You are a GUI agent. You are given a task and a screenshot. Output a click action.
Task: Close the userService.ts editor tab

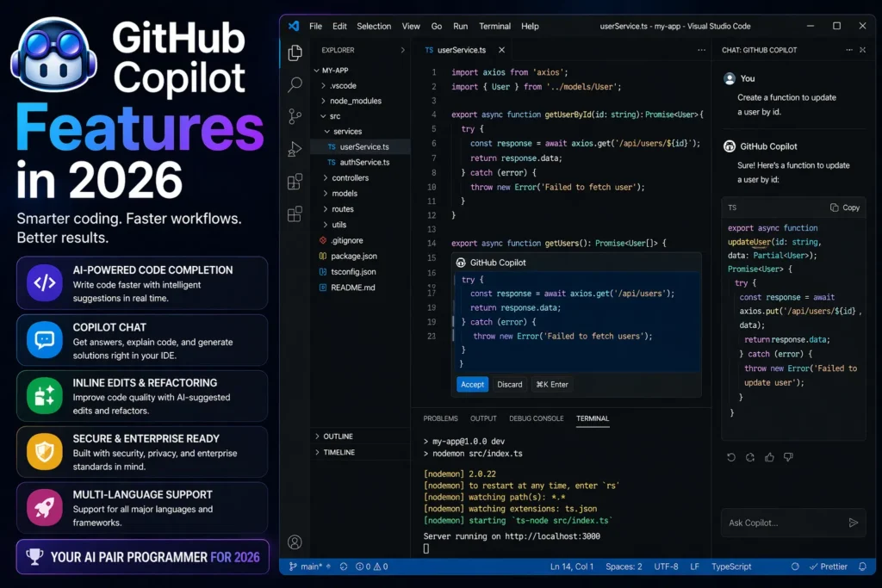pyautogui.click(x=501, y=50)
